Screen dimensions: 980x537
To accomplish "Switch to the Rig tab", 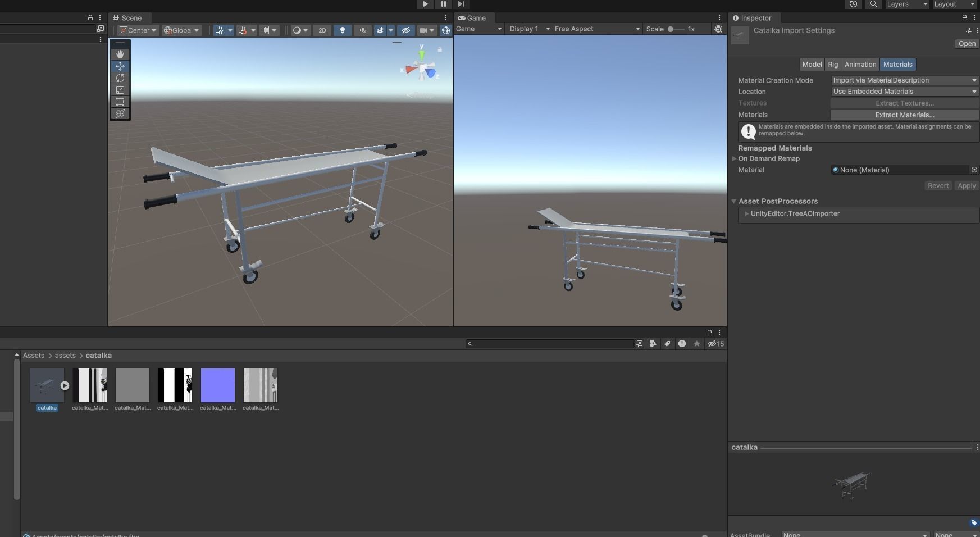I will click(x=832, y=65).
